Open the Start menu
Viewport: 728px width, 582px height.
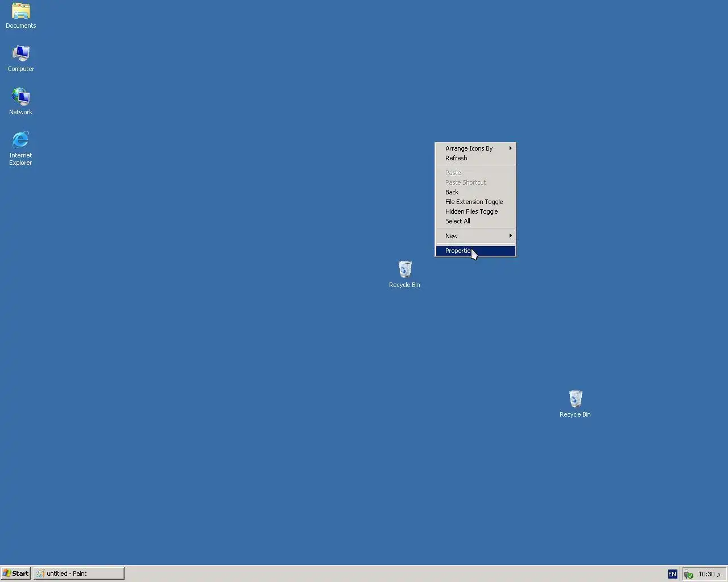16,573
